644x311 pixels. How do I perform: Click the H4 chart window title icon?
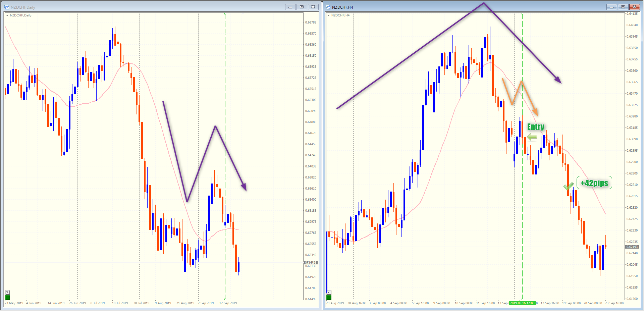point(328,7)
